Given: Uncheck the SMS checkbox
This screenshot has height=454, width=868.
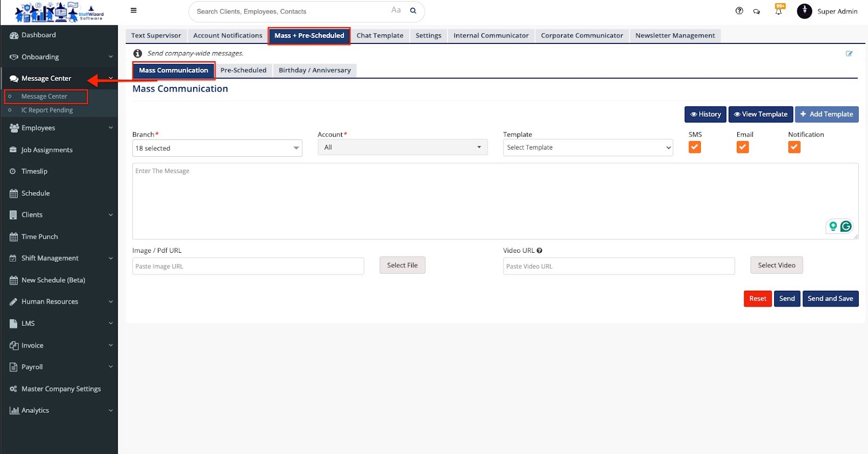Looking at the screenshot, I should coord(694,147).
